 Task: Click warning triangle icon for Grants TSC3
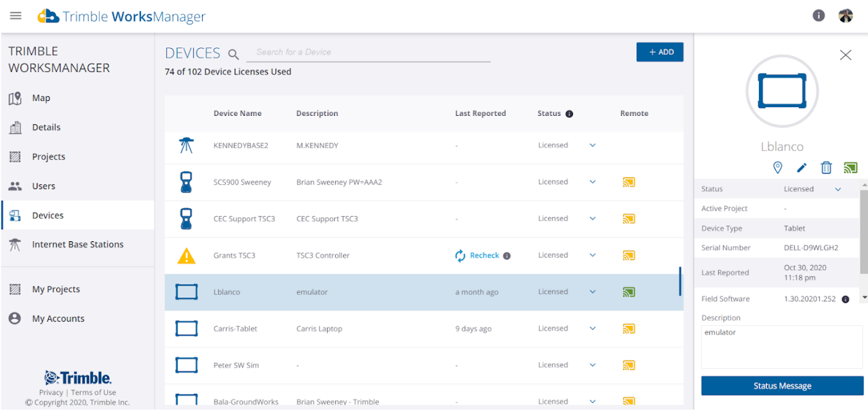[186, 255]
